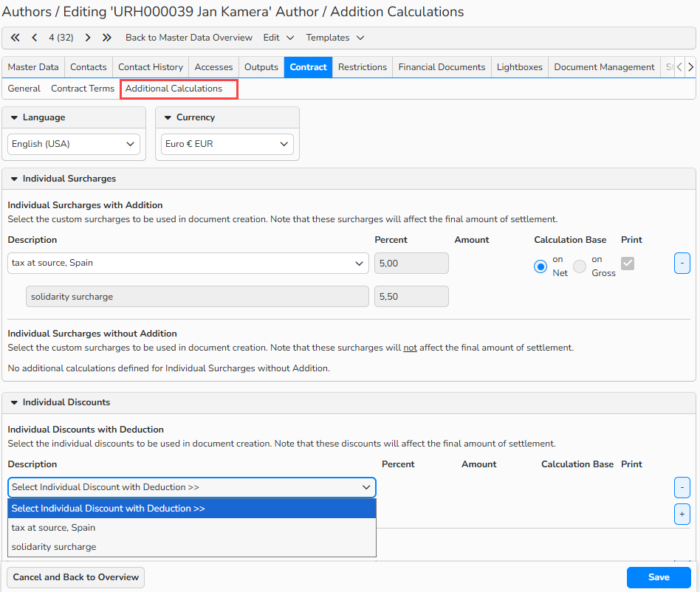The height and width of the screenshot is (592, 700).
Task: Collapse the Individual Surcharges section
Action: point(14,179)
